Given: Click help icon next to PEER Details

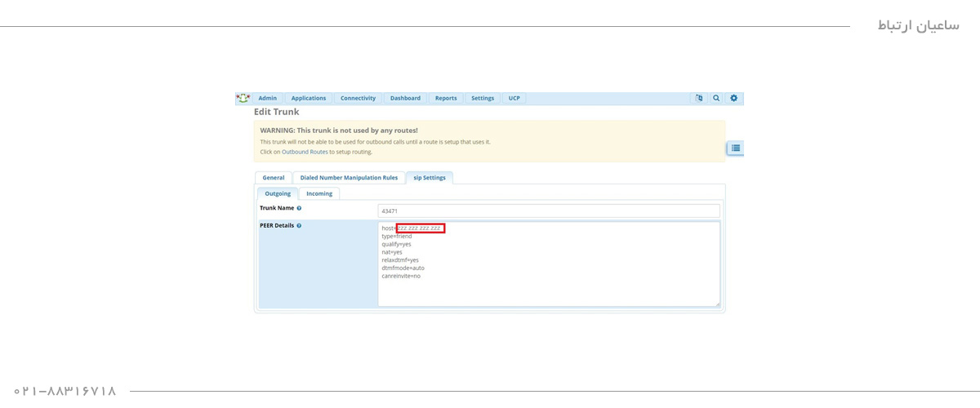Looking at the screenshot, I should tap(299, 225).
